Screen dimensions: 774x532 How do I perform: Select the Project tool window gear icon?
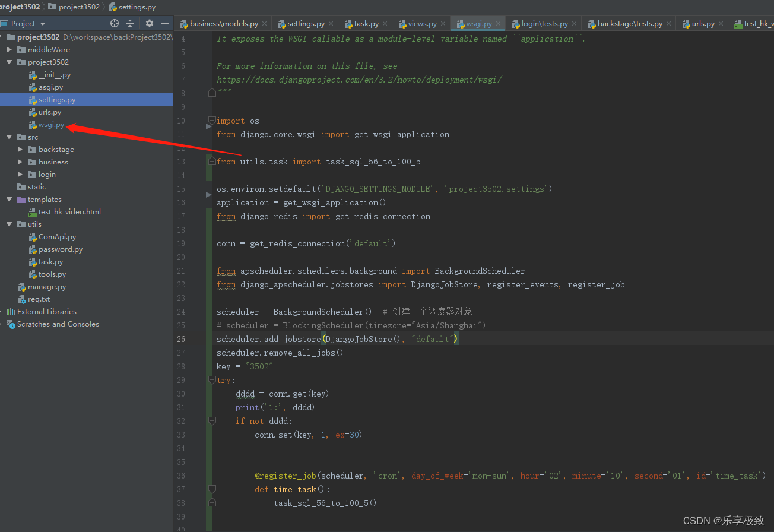(x=148, y=23)
